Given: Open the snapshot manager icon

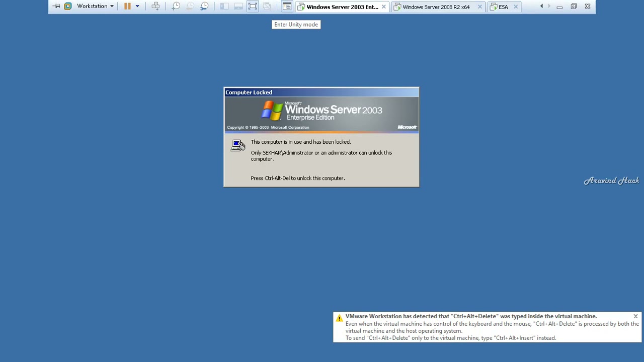Looking at the screenshot, I should click(204, 7).
